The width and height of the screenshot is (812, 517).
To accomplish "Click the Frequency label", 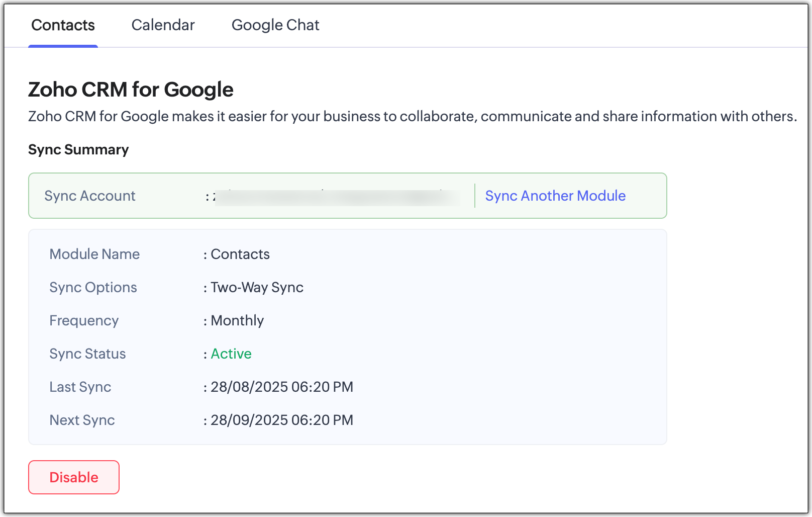I will (84, 320).
